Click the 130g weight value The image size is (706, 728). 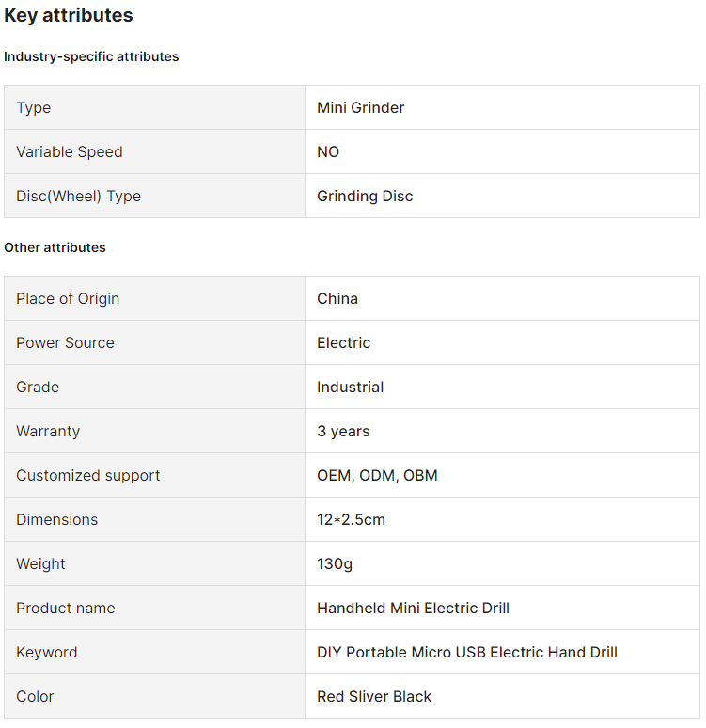click(x=335, y=564)
